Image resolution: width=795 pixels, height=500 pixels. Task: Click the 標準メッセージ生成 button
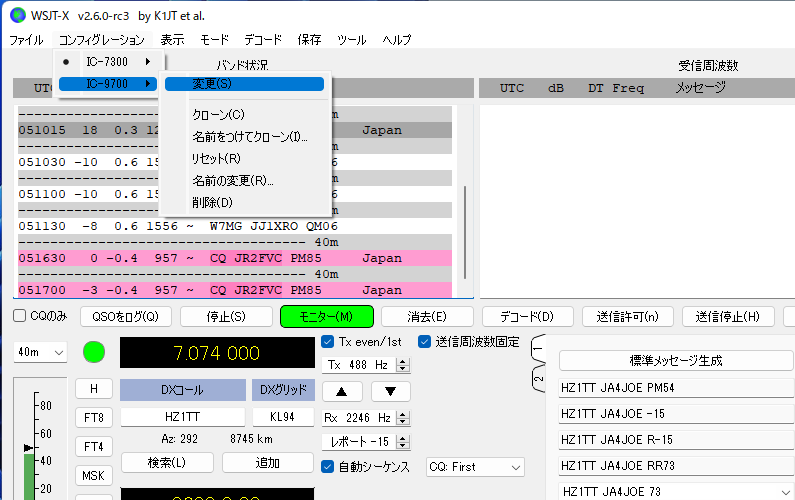(x=676, y=361)
